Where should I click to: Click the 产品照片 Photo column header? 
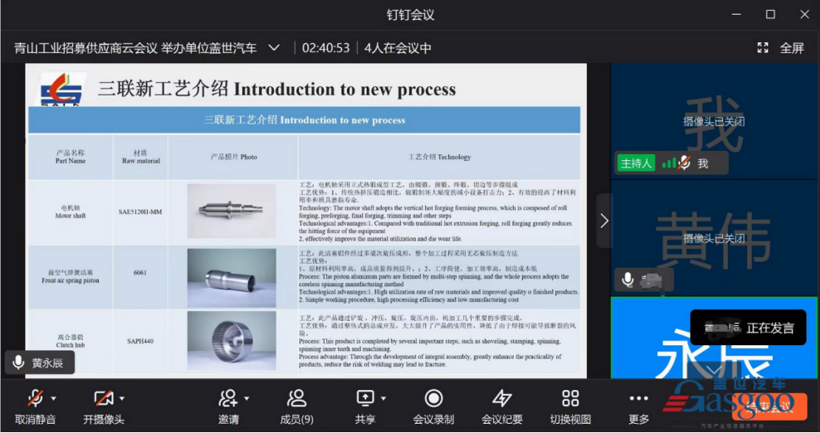click(x=234, y=157)
